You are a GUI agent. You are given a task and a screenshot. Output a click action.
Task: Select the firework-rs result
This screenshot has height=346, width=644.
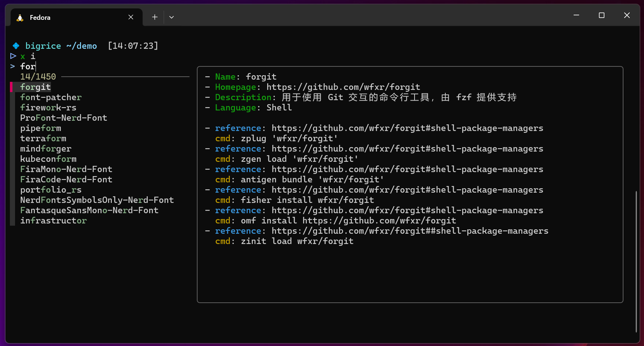48,108
